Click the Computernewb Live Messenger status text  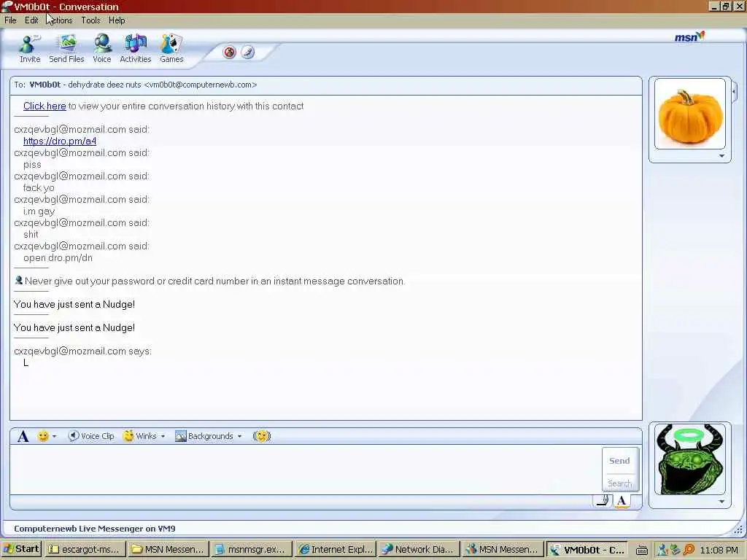click(x=94, y=528)
